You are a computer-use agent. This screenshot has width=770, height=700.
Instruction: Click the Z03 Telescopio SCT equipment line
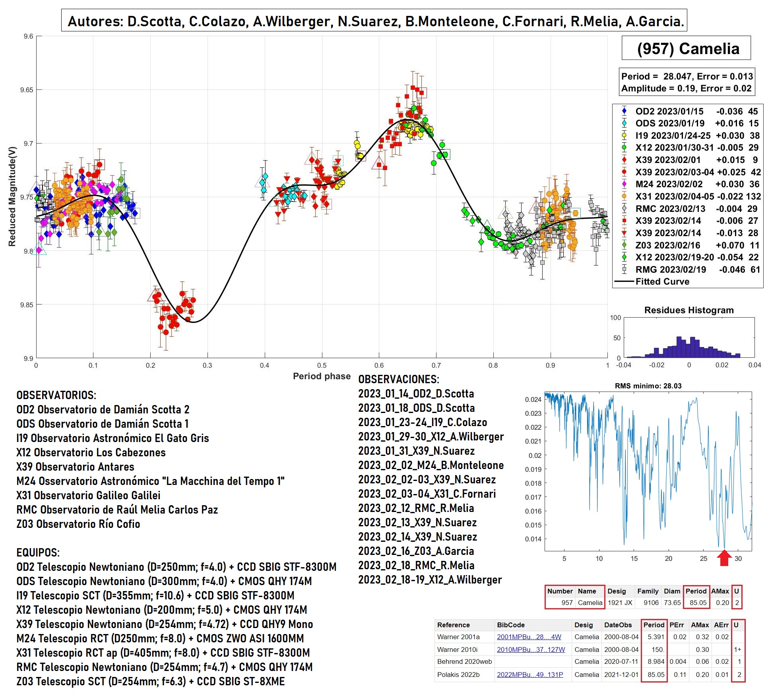150,681
